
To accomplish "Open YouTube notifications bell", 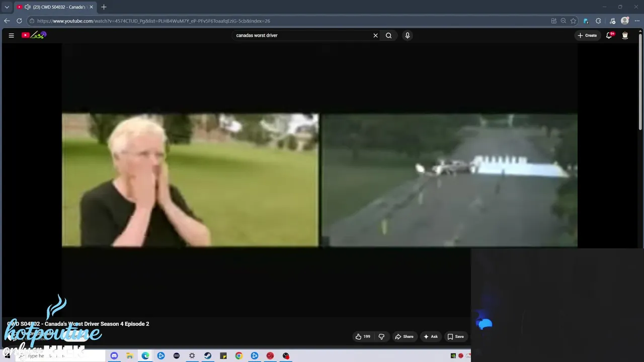I will 609,35.
